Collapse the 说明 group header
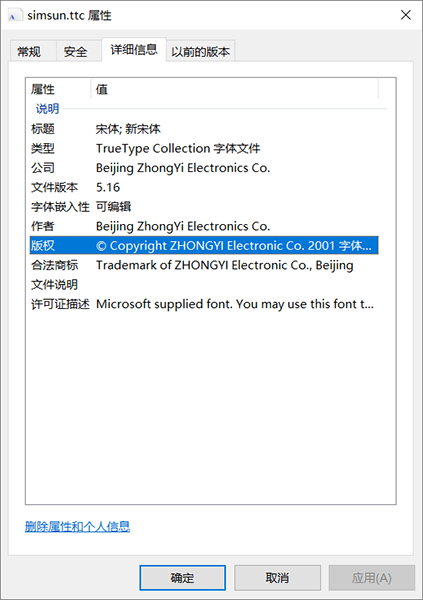Image resolution: width=423 pixels, height=600 pixels. [x=47, y=109]
